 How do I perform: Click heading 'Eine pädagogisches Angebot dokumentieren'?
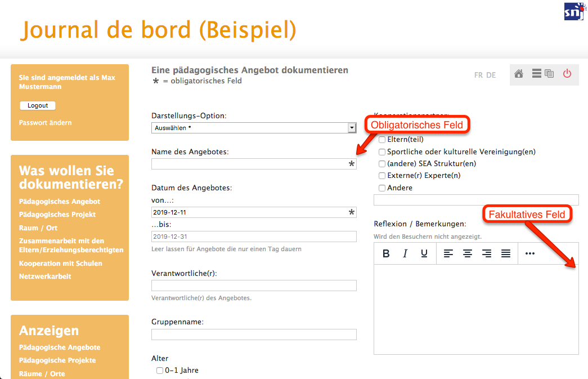pos(250,70)
